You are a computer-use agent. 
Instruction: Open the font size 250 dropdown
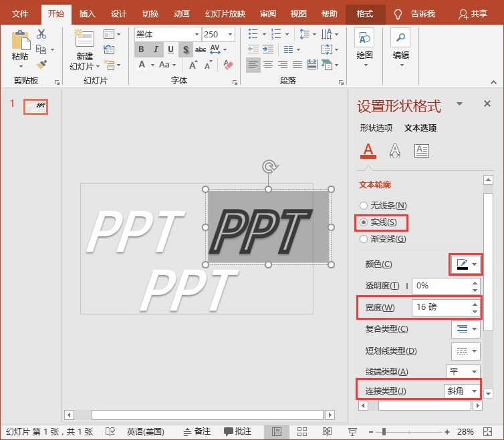pyautogui.click(x=230, y=34)
